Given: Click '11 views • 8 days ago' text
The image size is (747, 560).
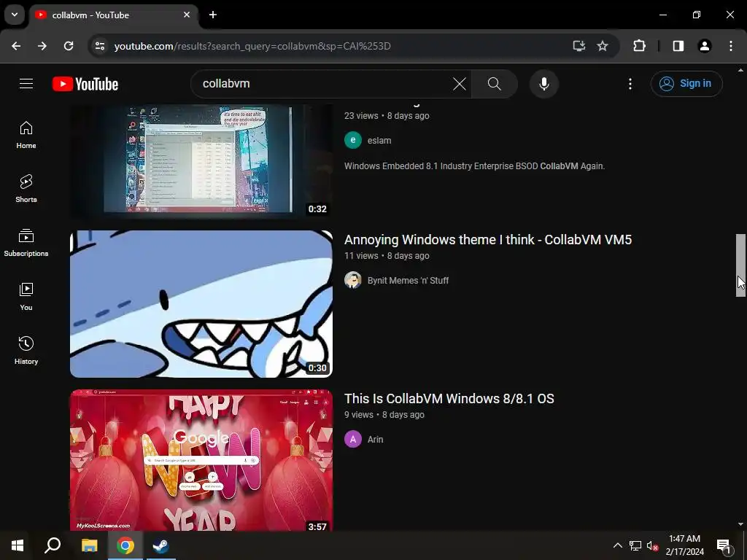Looking at the screenshot, I should pyautogui.click(x=387, y=256).
